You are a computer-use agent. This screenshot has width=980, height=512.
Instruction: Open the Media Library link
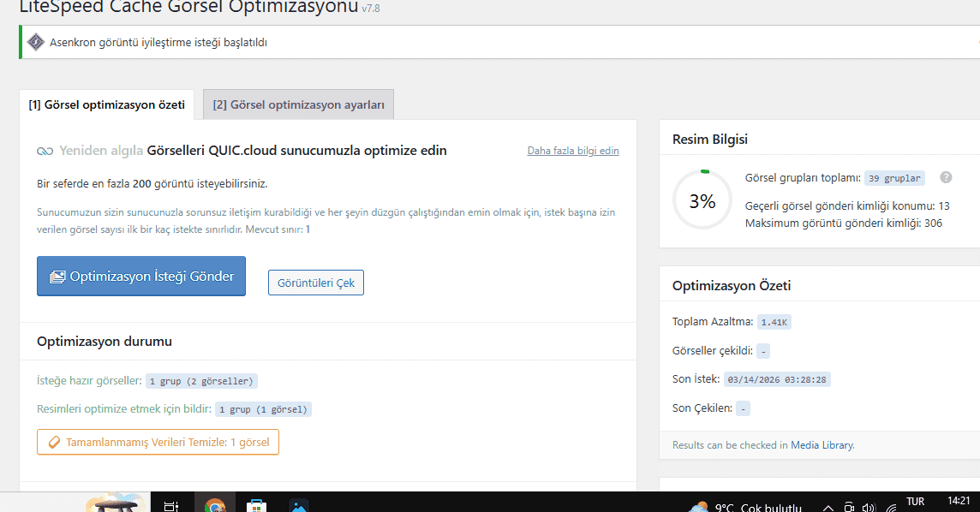(822, 445)
